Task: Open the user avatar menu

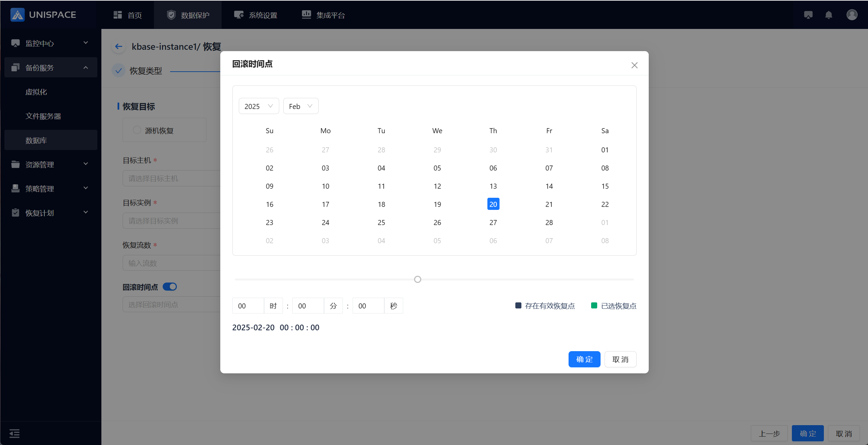Action: click(x=851, y=15)
